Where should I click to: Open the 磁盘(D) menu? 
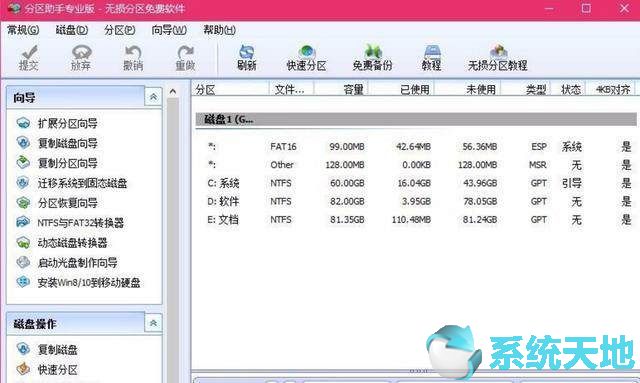pyautogui.click(x=72, y=30)
